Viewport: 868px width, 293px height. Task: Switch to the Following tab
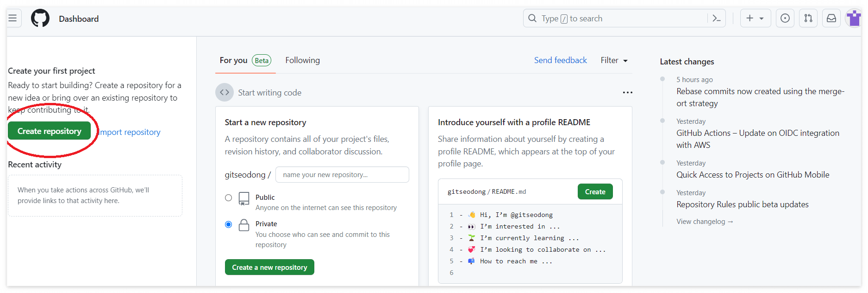pyautogui.click(x=302, y=60)
